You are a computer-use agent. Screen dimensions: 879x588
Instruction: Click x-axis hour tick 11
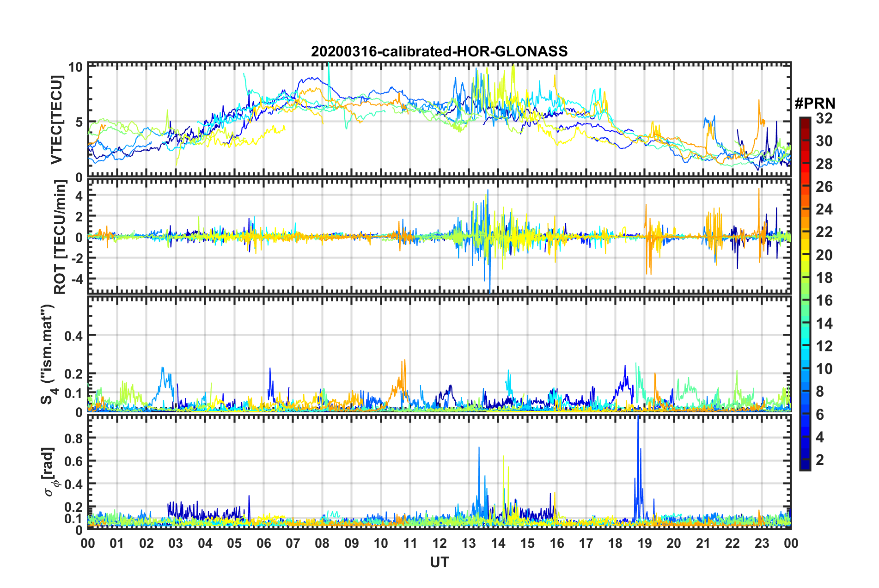click(x=410, y=543)
